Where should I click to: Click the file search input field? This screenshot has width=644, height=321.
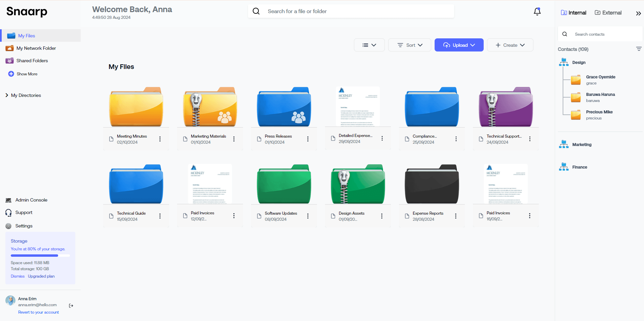[351, 11]
